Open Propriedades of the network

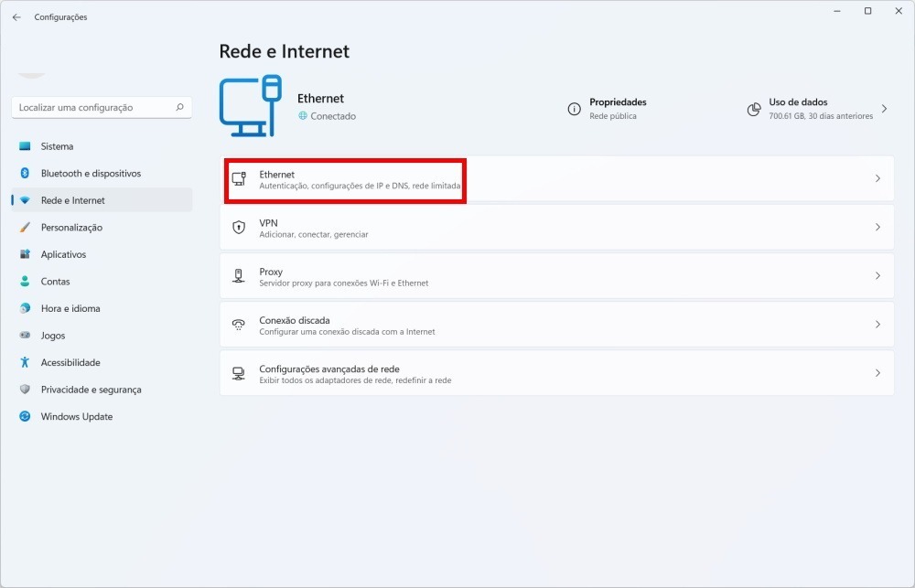coord(607,109)
